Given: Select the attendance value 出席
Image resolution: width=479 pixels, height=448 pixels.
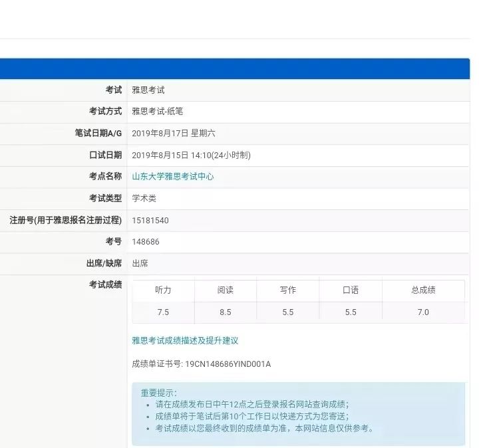Looking at the screenshot, I should (x=140, y=263).
